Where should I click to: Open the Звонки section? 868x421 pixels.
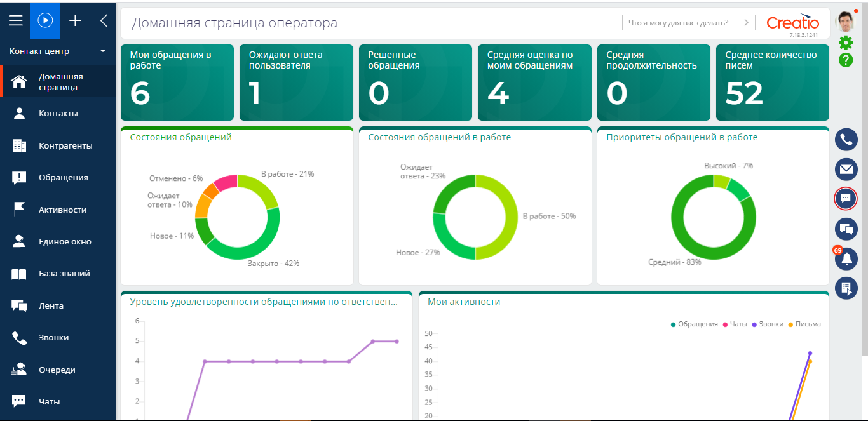[58, 338]
